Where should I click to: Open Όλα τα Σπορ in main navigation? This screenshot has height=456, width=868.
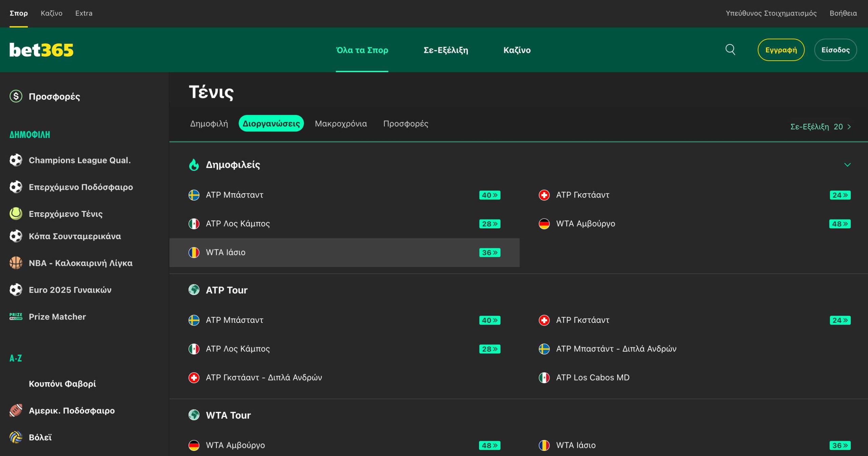pos(362,50)
